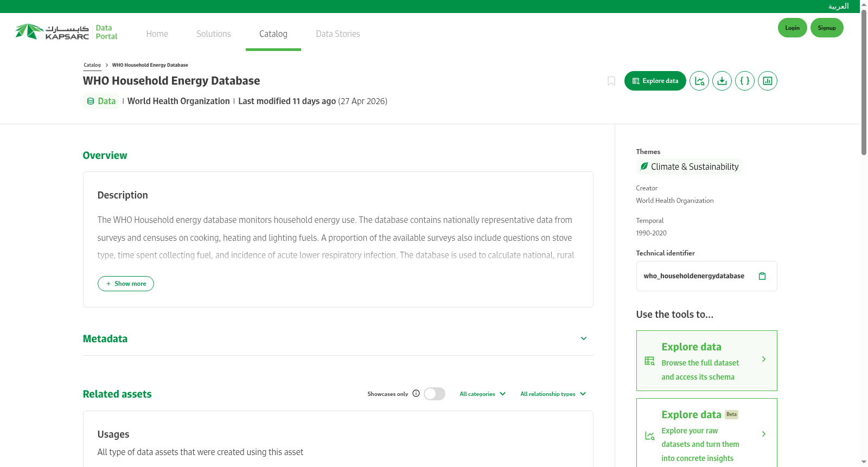The height and width of the screenshot is (467, 868).
Task: Click the Use the tools to... heading
Action: pos(675,315)
